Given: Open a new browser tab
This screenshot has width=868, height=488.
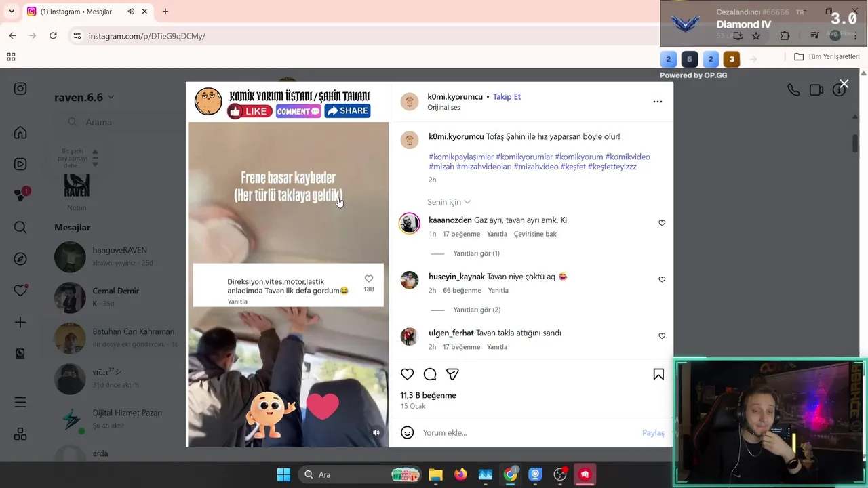Looking at the screenshot, I should tap(165, 12).
